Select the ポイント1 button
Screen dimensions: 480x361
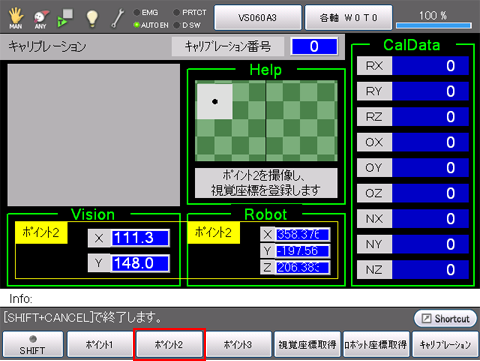click(99, 345)
